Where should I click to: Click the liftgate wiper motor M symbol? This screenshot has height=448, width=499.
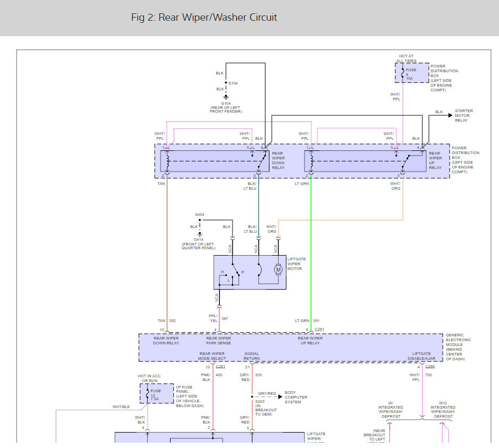coord(278,270)
